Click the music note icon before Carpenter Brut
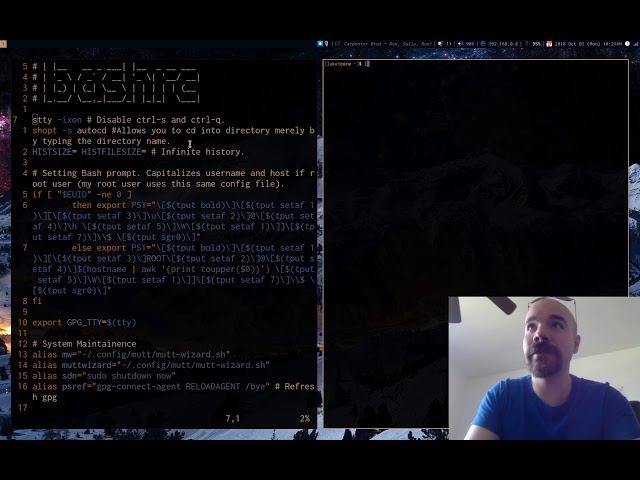 [x=338, y=44]
